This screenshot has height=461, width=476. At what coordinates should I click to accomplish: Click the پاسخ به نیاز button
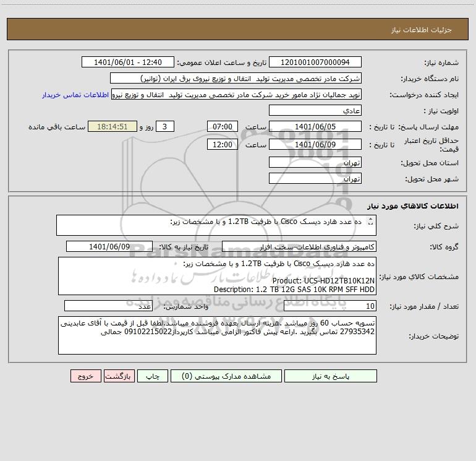[x=331, y=376]
